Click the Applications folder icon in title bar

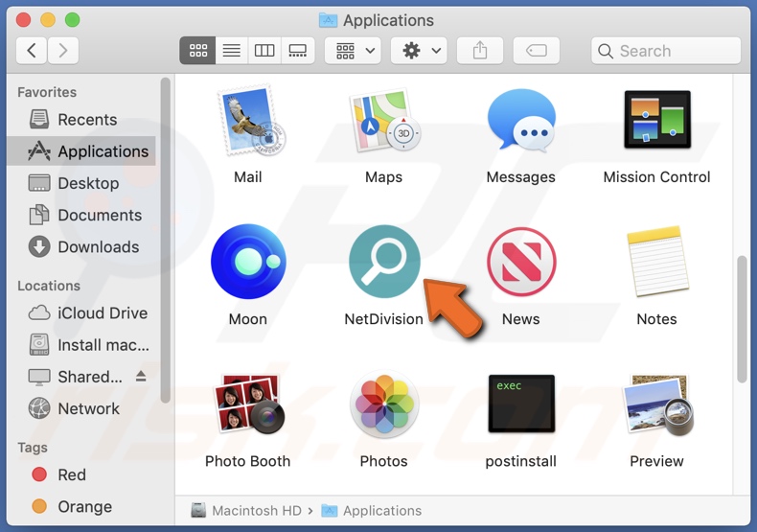[329, 20]
